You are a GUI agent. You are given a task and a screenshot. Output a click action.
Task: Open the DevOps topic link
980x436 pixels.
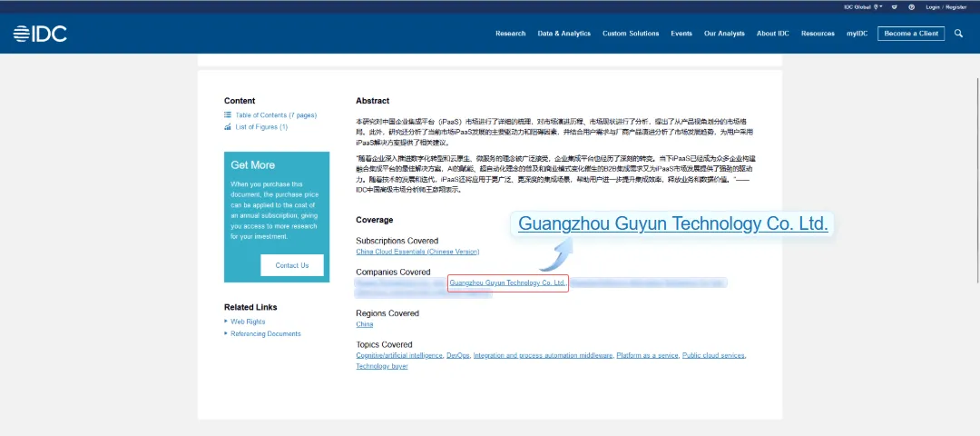pyautogui.click(x=457, y=355)
